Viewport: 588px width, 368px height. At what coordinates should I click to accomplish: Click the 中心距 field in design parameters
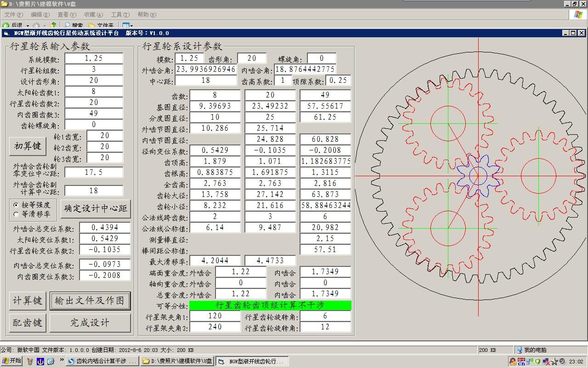(206, 80)
